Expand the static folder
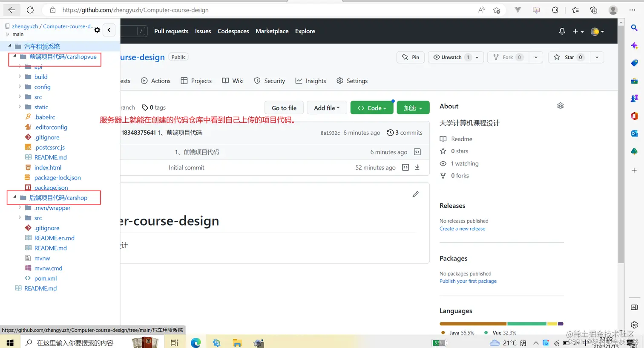The height and width of the screenshot is (348, 644). [20, 107]
